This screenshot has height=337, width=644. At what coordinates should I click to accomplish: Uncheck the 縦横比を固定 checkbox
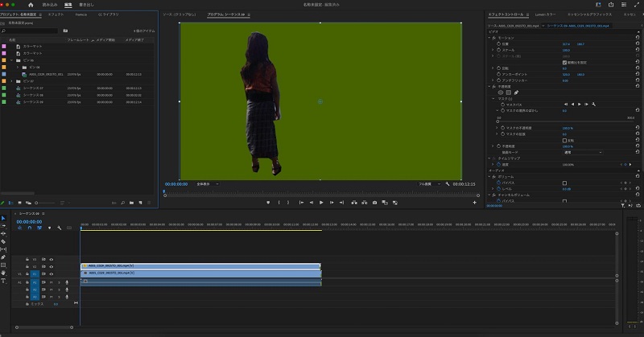[564, 63]
